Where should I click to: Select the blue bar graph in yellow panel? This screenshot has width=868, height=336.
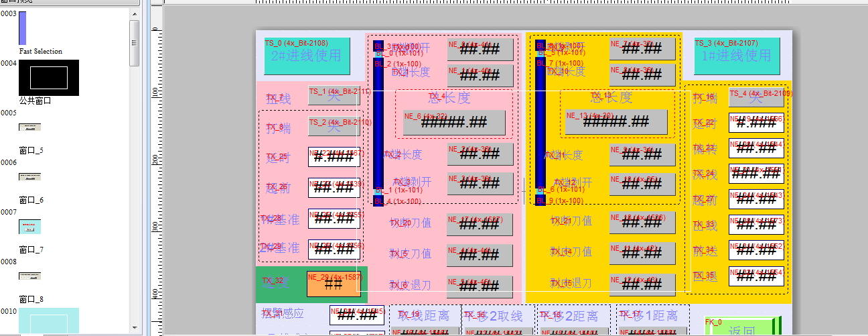click(x=540, y=124)
